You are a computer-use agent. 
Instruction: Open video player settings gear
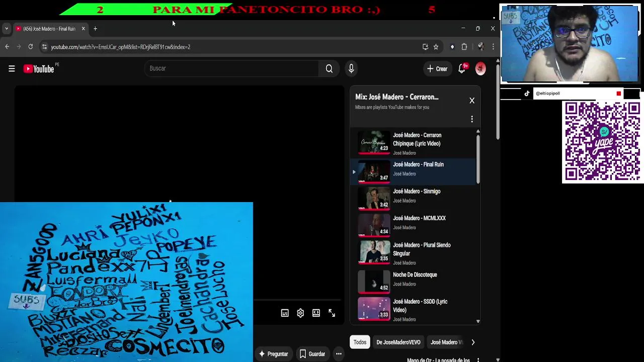[300, 313]
